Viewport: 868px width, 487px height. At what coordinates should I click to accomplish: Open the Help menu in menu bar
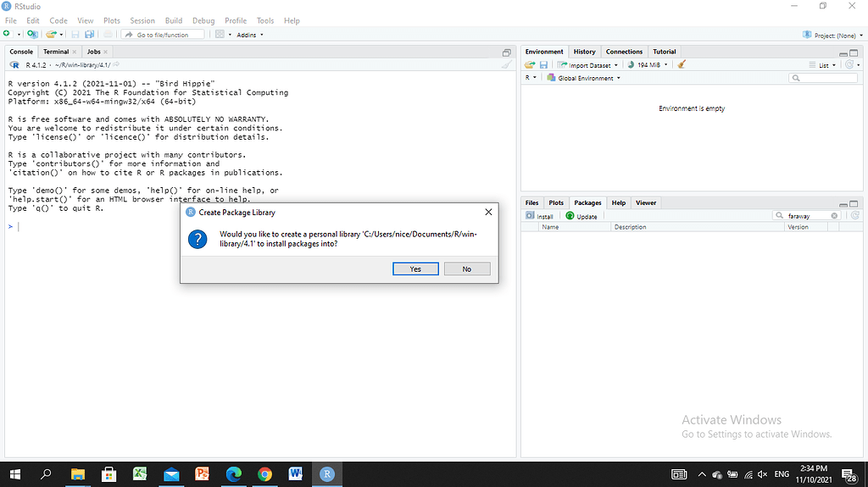(292, 20)
